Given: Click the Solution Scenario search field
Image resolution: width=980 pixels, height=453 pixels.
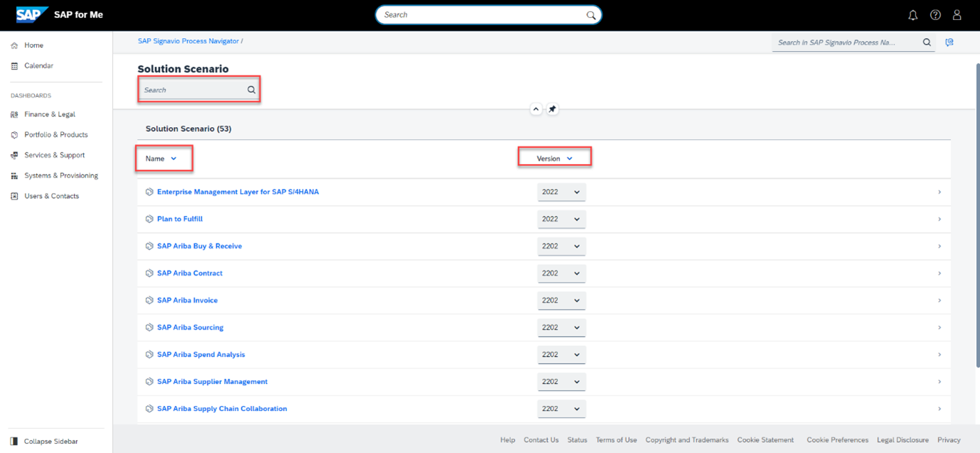Looking at the screenshot, I should pos(192,90).
